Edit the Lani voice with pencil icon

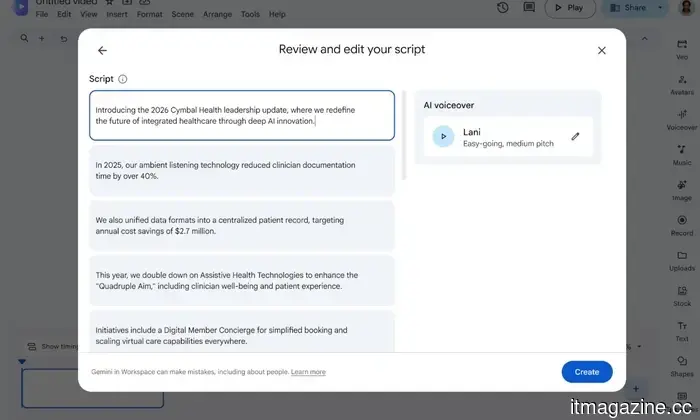(575, 136)
